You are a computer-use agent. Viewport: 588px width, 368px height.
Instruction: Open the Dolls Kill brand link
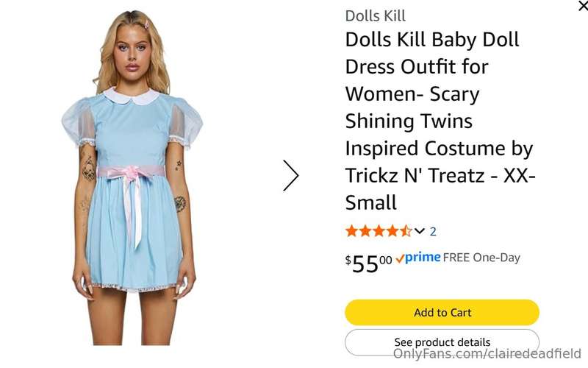375,15
